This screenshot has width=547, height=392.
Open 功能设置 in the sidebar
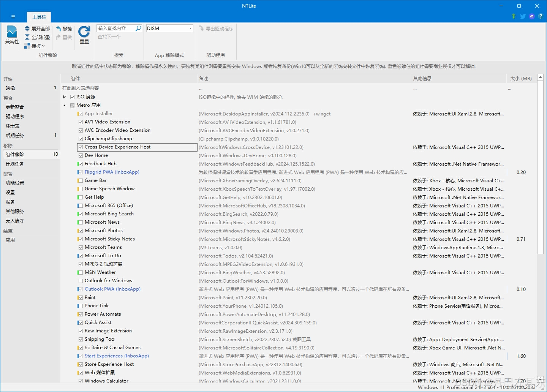point(31,183)
